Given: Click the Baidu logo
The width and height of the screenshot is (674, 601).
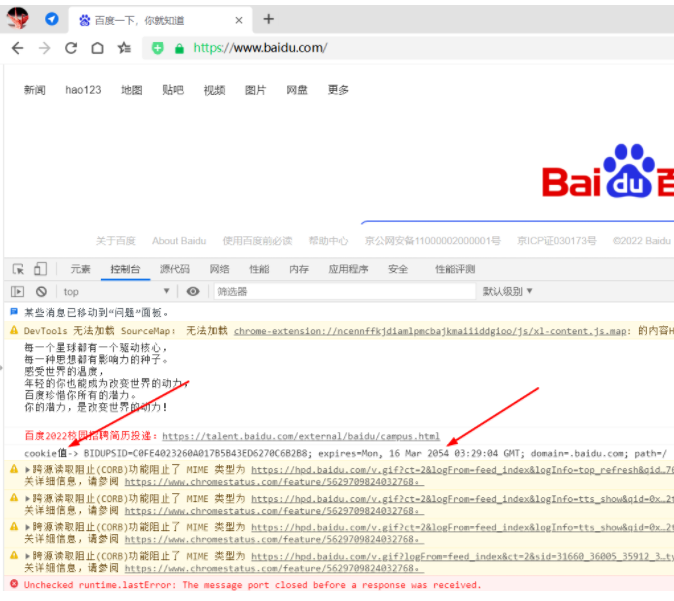Looking at the screenshot, I should (x=608, y=171).
